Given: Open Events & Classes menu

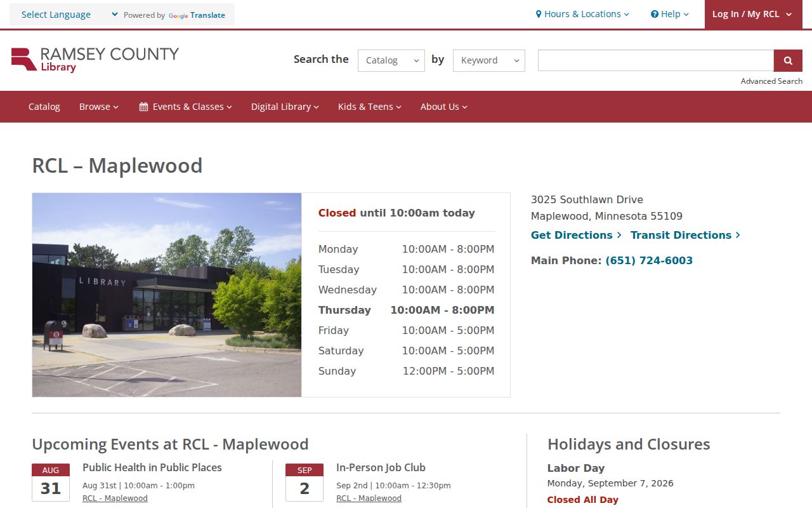Looking at the screenshot, I should pyautogui.click(x=186, y=107).
